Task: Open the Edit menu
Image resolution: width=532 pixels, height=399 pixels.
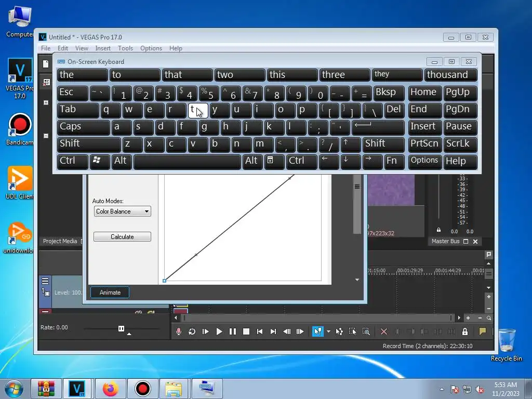Action: click(63, 48)
